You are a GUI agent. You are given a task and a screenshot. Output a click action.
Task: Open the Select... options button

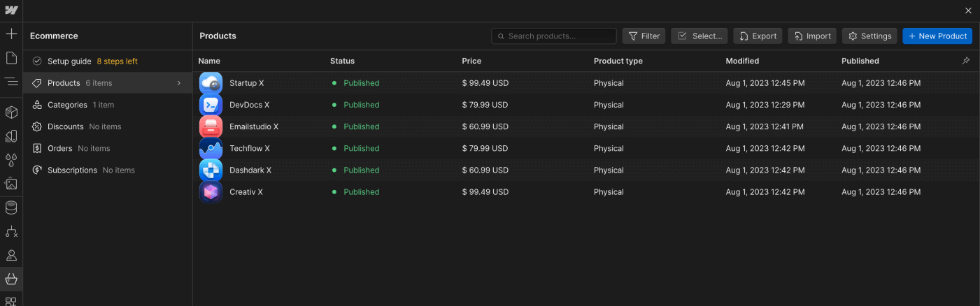click(x=699, y=36)
